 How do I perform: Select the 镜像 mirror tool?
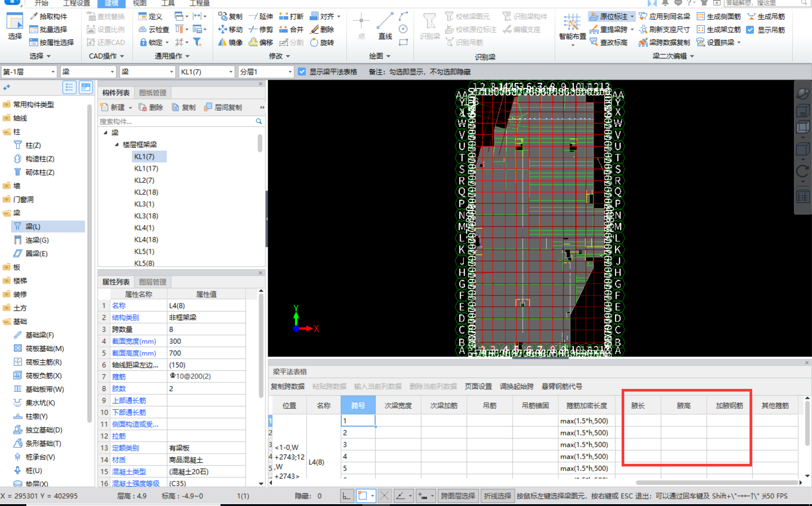click(x=230, y=42)
